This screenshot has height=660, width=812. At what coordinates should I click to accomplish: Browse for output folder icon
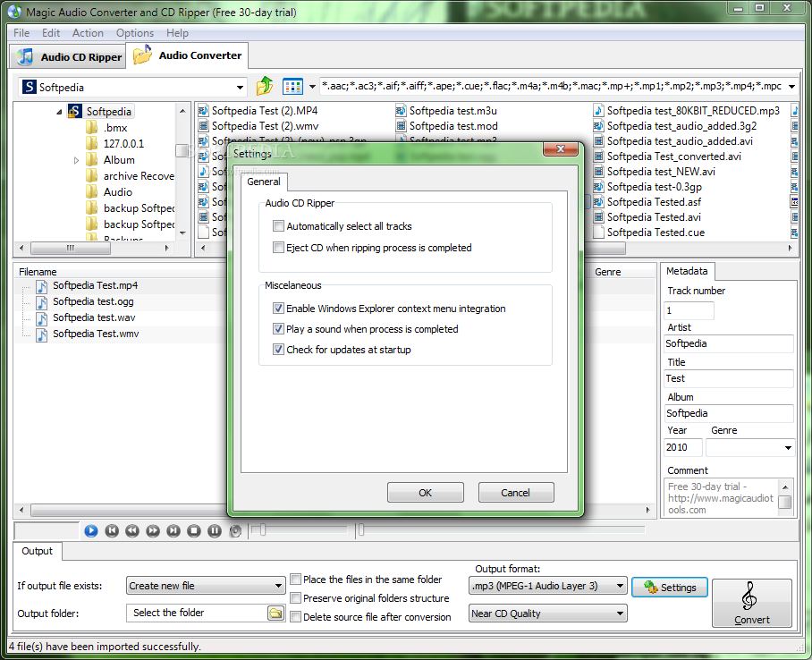[275, 613]
